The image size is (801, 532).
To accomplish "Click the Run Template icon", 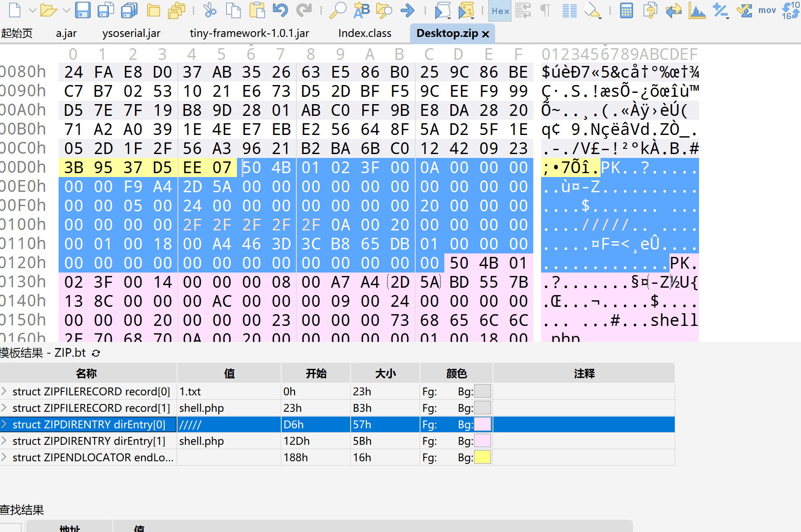I will (466, 10).
